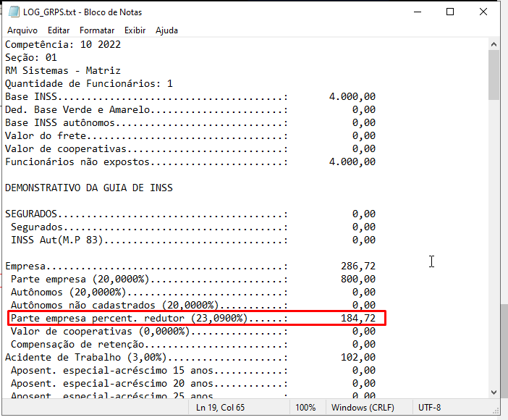508x420 pixels.
Task: Click the 'Base INSS' label text
Action: [31, 96]
